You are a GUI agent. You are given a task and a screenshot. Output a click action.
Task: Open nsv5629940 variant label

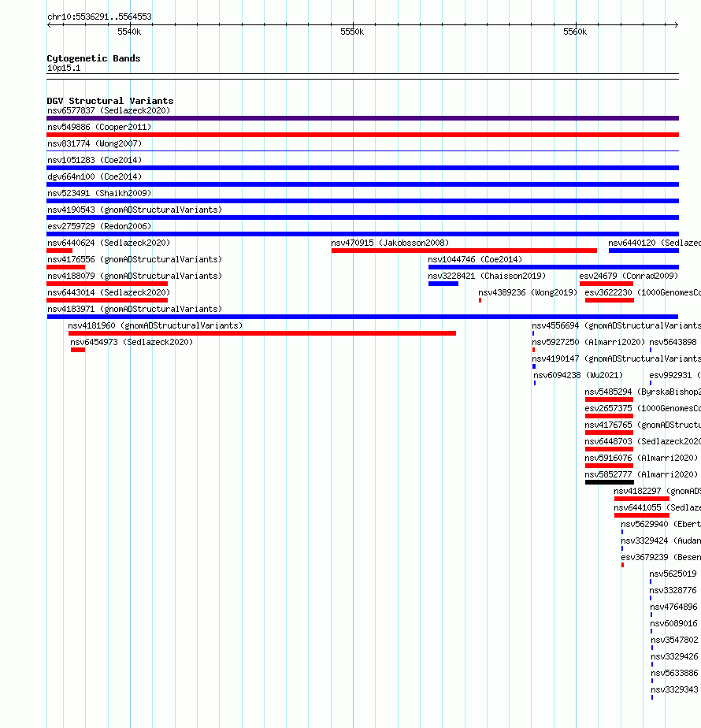pos(661,524)
